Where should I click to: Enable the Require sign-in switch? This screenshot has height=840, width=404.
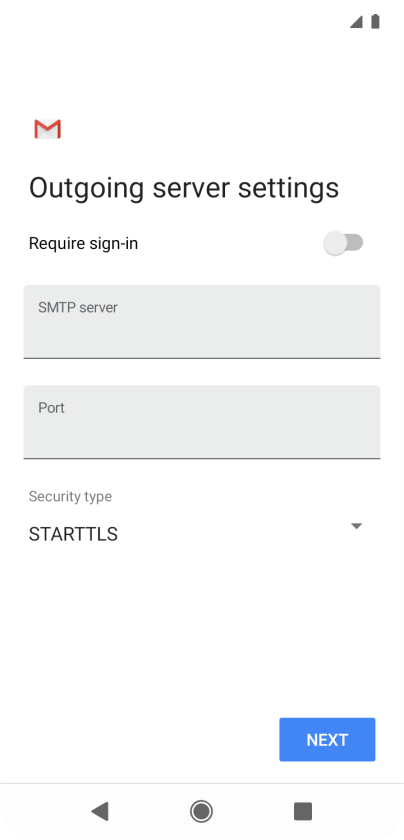tap(343, 243)
